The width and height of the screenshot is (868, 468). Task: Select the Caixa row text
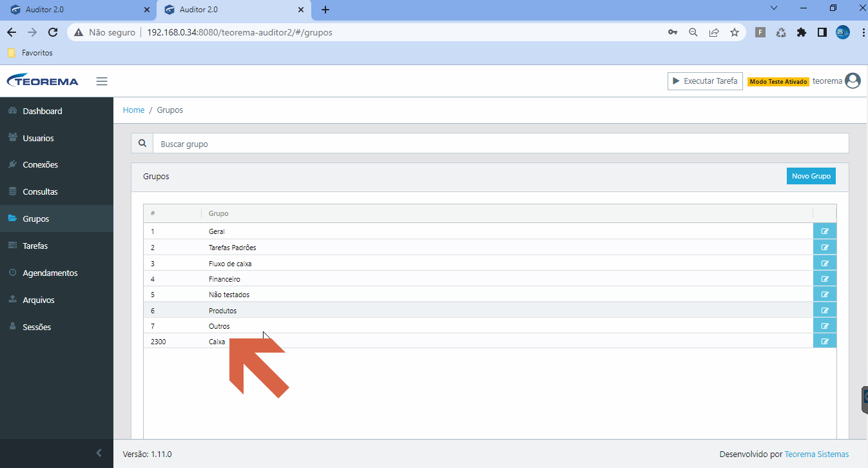point(217,342)
